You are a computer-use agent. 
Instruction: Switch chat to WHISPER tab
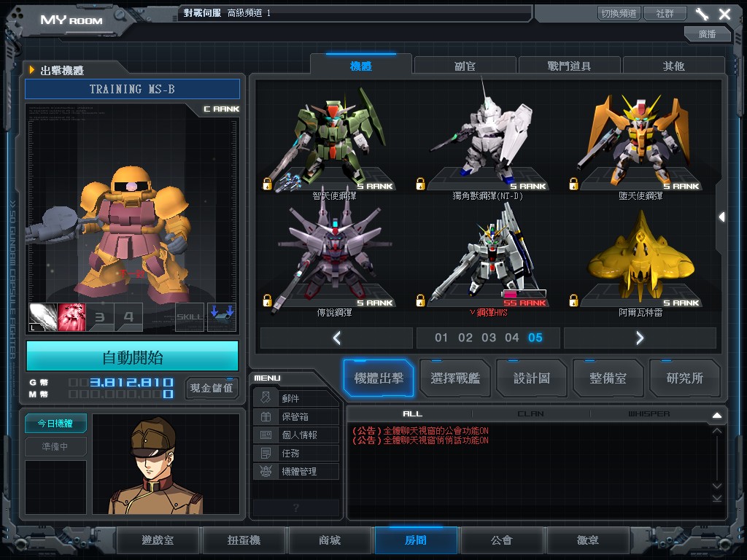[649, 414]
